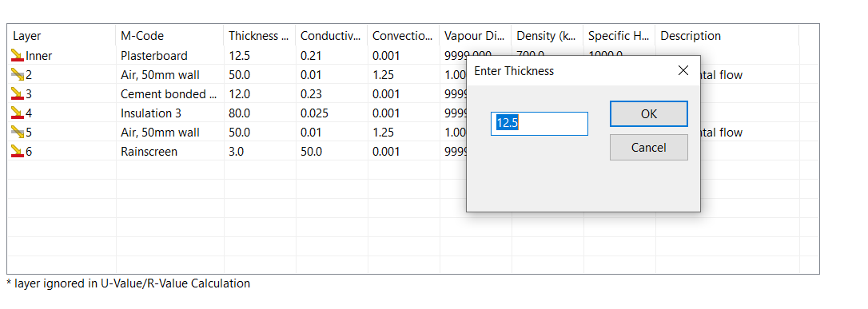Click the Description column header
The height and width of the screenshot is (309, 868).
[727, 36]
